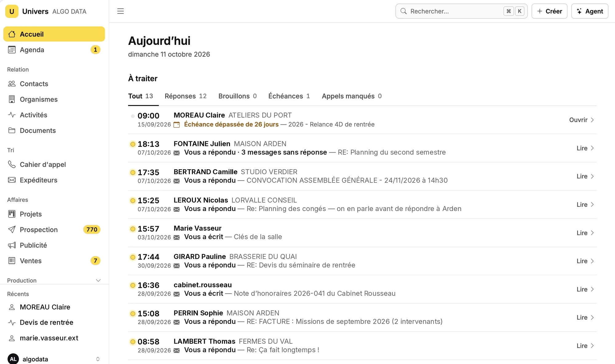
Task: Open Contacts via its people icon
Action: [x=12, y=84]
